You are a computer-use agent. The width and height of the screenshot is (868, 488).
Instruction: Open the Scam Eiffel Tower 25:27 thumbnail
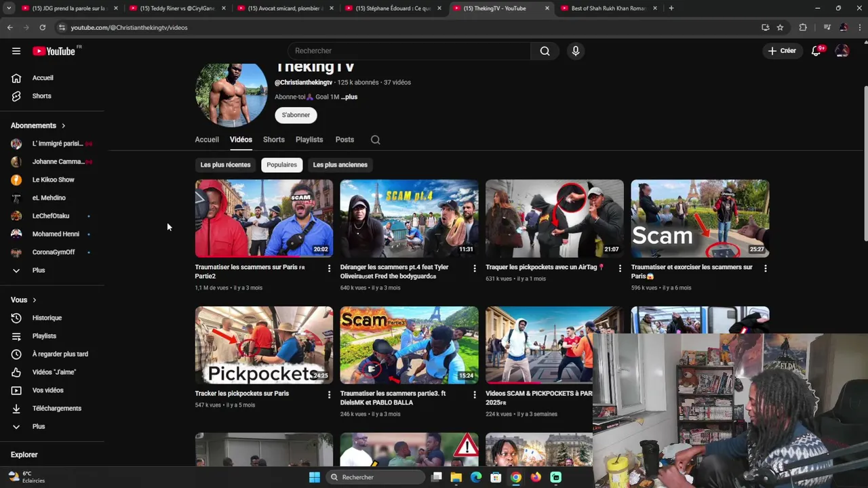tap(700, 218)
